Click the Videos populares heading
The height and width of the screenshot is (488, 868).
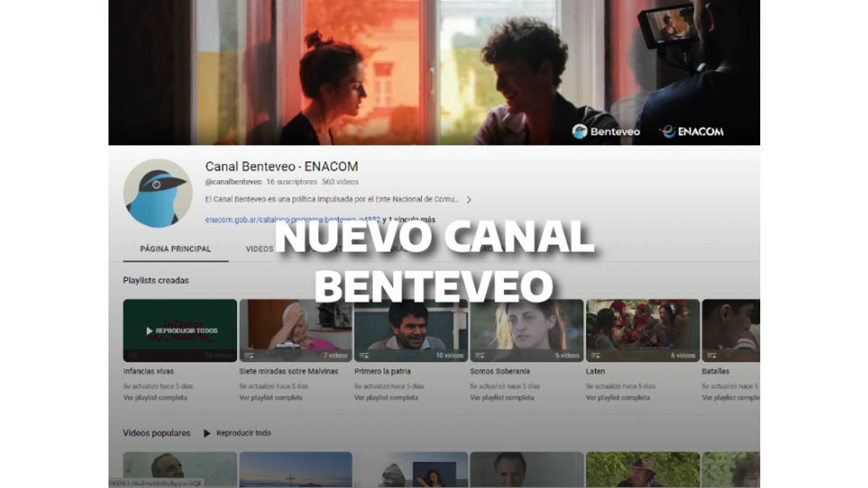pos(156,433)
